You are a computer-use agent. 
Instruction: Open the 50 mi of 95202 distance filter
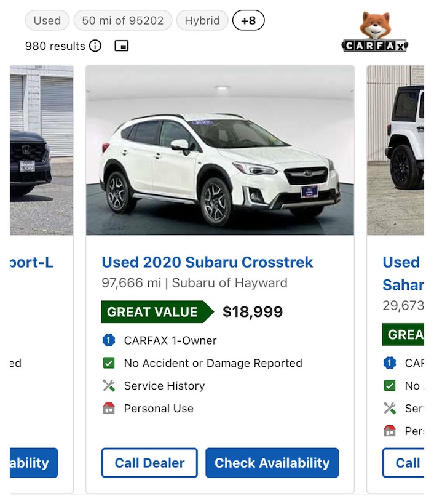pyautogui.click(x=122, y=20)
